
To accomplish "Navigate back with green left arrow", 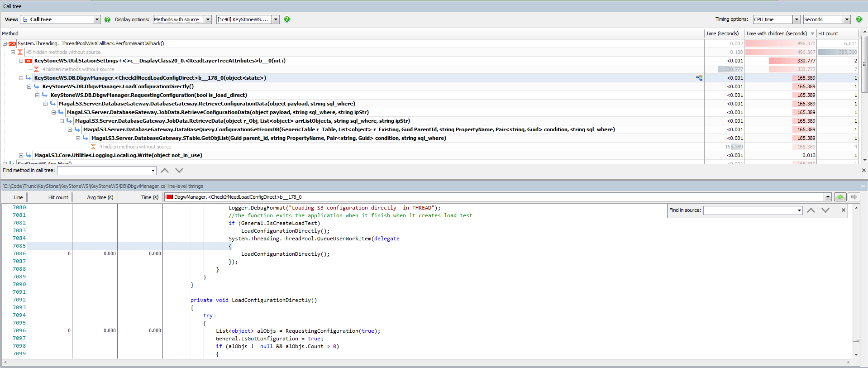I will coord(840,197).
